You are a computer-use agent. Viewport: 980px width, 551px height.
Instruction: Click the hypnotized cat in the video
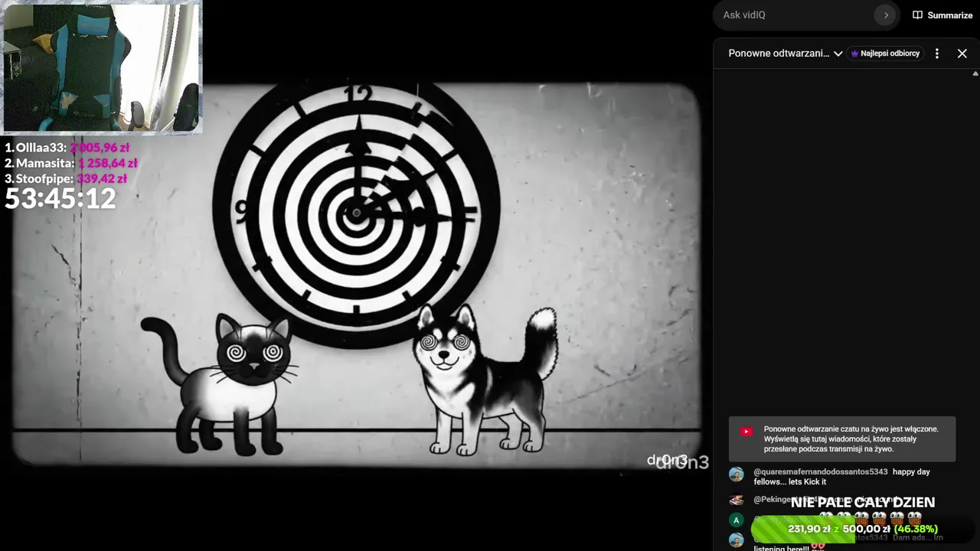pyautogui.click(x=220, y=383)
